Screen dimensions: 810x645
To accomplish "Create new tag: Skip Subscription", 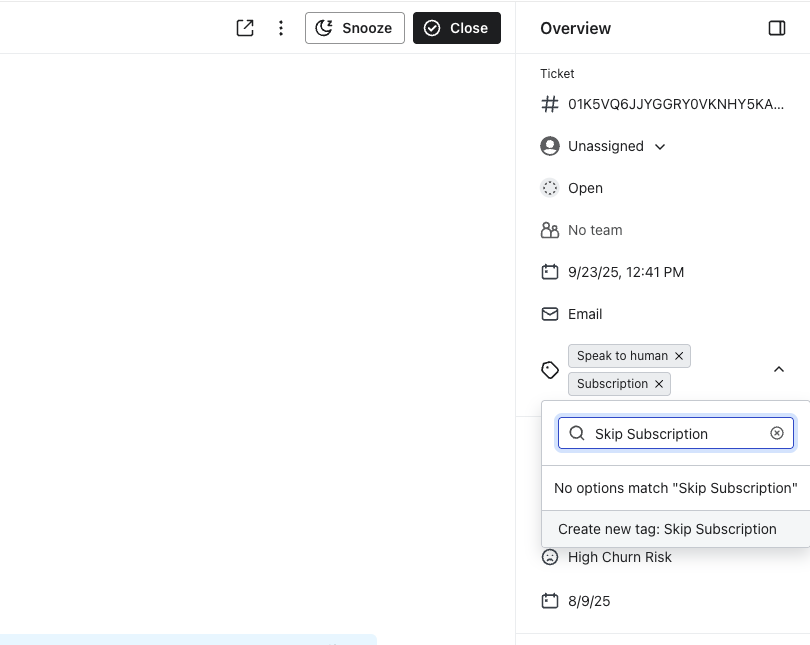I will tap(667, 529).
